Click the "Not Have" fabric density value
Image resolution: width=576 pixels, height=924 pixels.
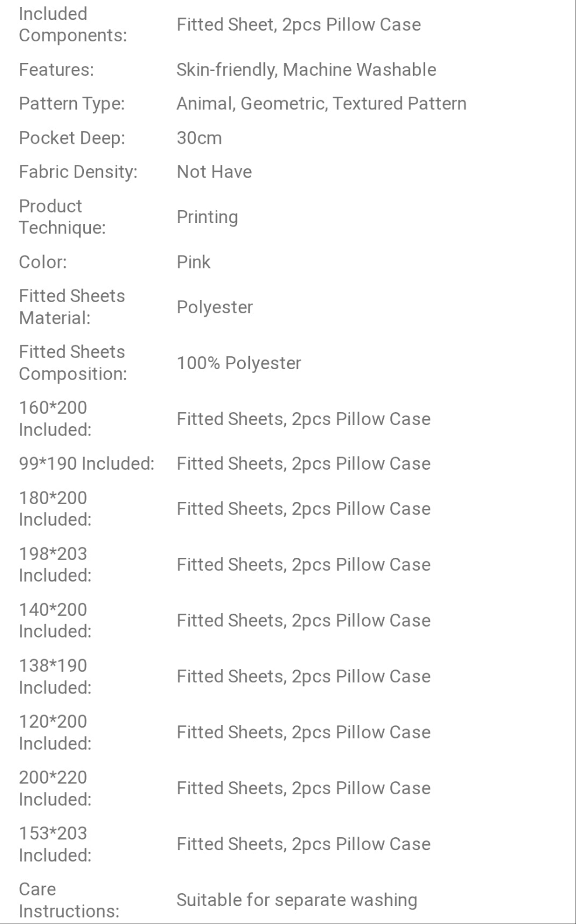pyautogui.click(x=214, y=172)
